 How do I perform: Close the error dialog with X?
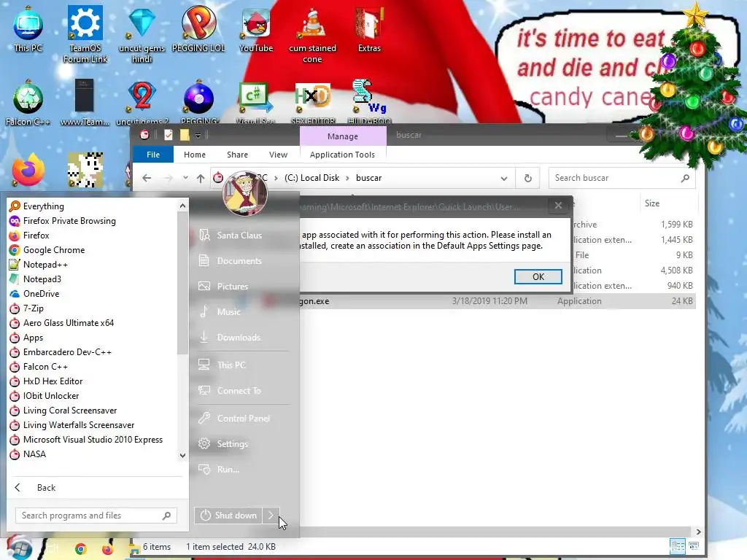558,205
